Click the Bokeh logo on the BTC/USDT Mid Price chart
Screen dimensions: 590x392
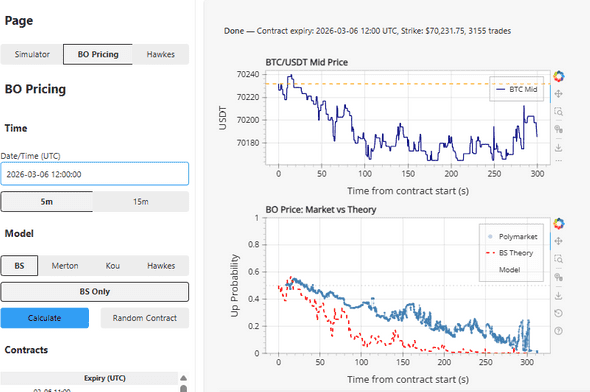[x=558, y=76]
